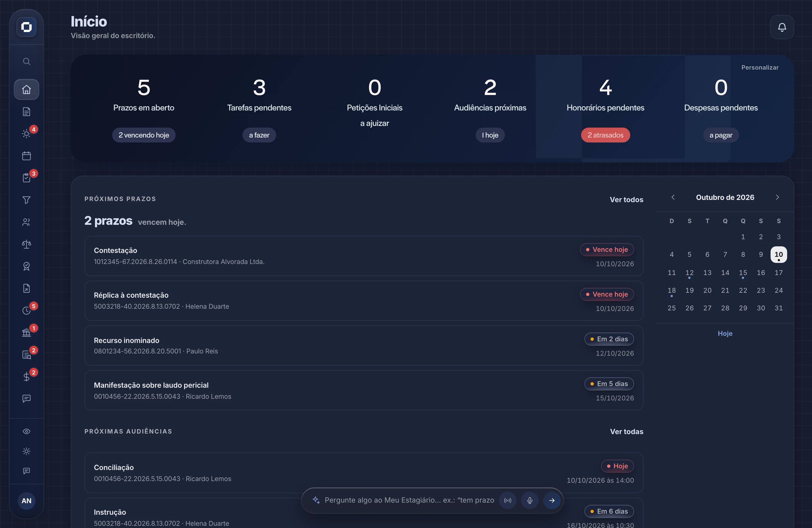
Task: Click the '2 vencendo hoje' pill
Action: point(144,135)
